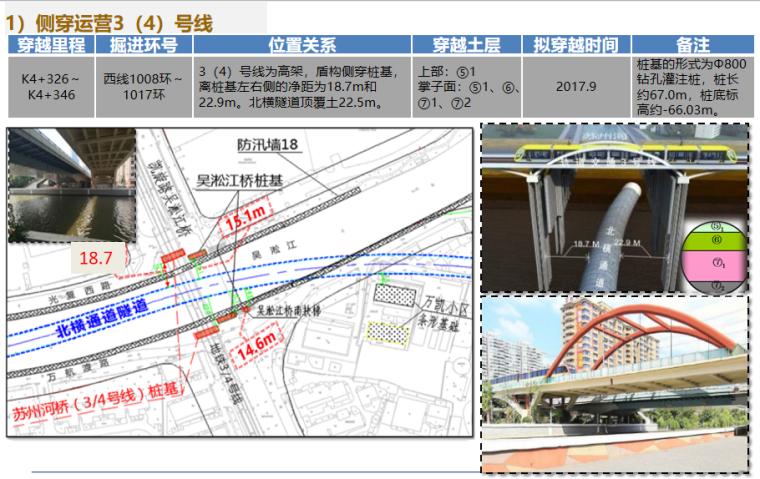The width and height of the screenshot is (760, 479).
Task: Click the red 15.1m dimension callout
Action: [x=246, y=216]
